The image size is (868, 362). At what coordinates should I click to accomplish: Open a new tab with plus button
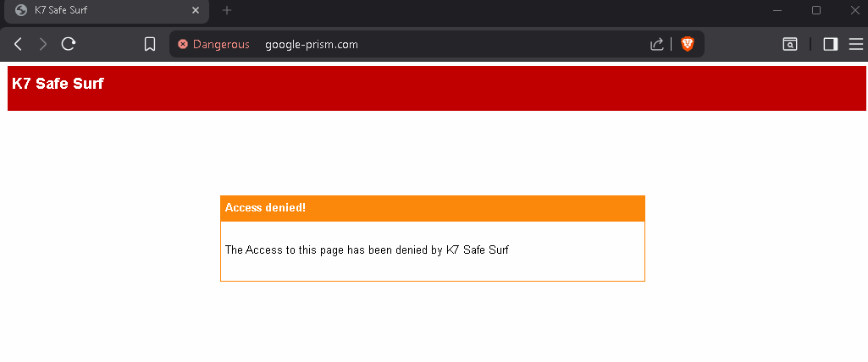coord(226,10)
